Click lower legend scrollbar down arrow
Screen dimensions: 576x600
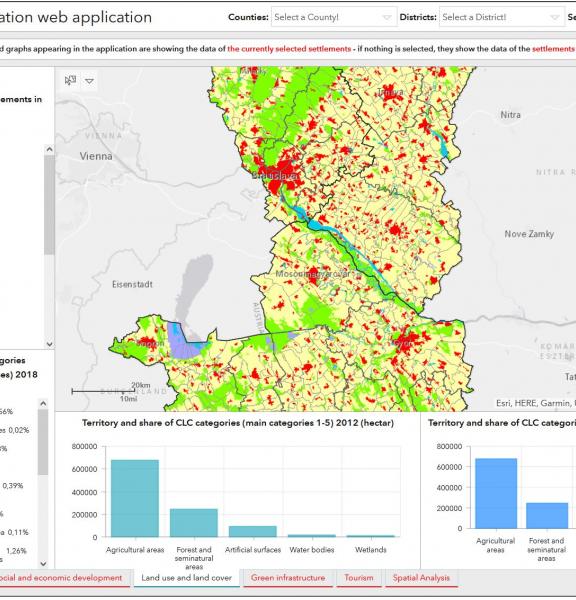click(43, 564)
